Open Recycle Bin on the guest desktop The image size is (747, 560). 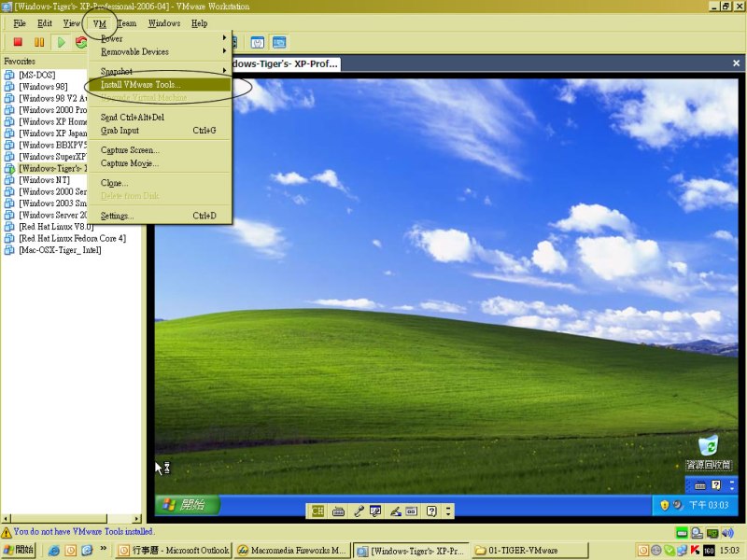[709, 451]
